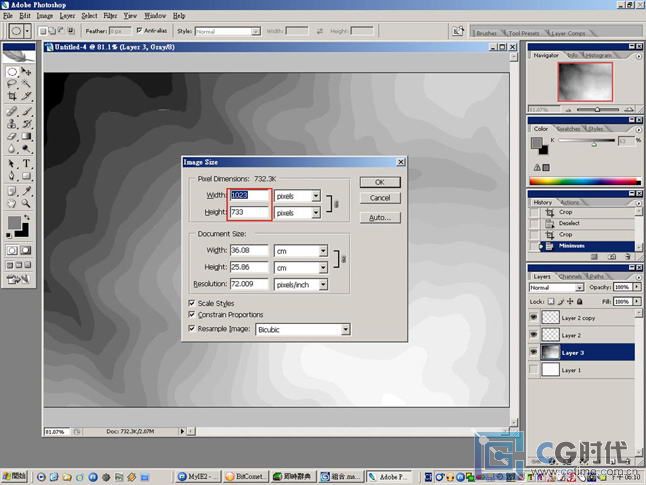Select the Dodge tool

[26, 148]
